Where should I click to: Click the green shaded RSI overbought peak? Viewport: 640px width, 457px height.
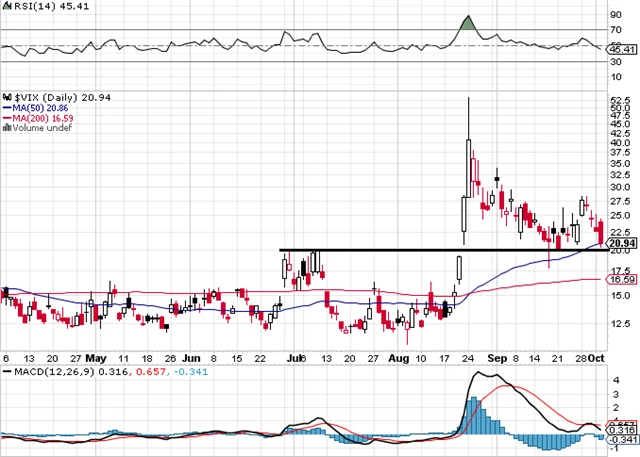pos(467,24)
